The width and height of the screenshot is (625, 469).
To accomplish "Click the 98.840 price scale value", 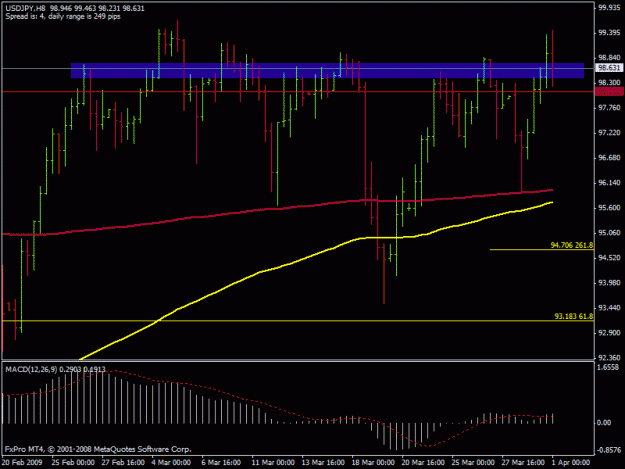I will coord(609,58).
